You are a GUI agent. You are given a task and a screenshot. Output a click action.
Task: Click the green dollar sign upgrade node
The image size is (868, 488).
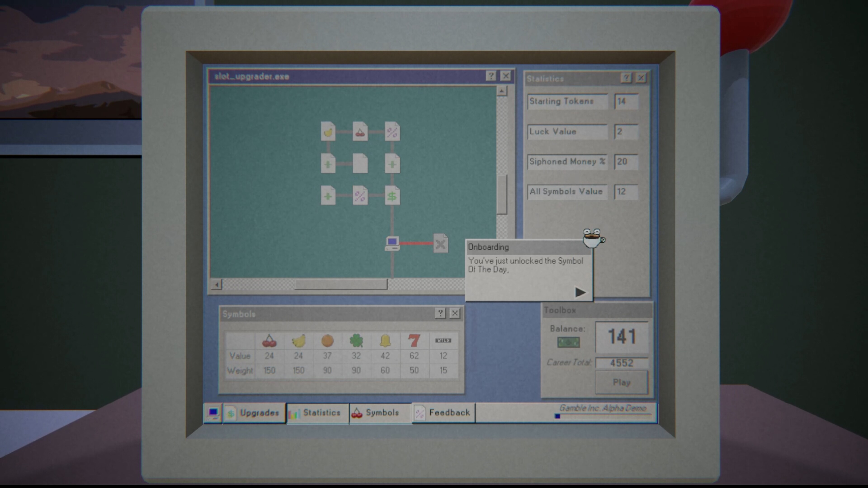click(x=392, y=196)
